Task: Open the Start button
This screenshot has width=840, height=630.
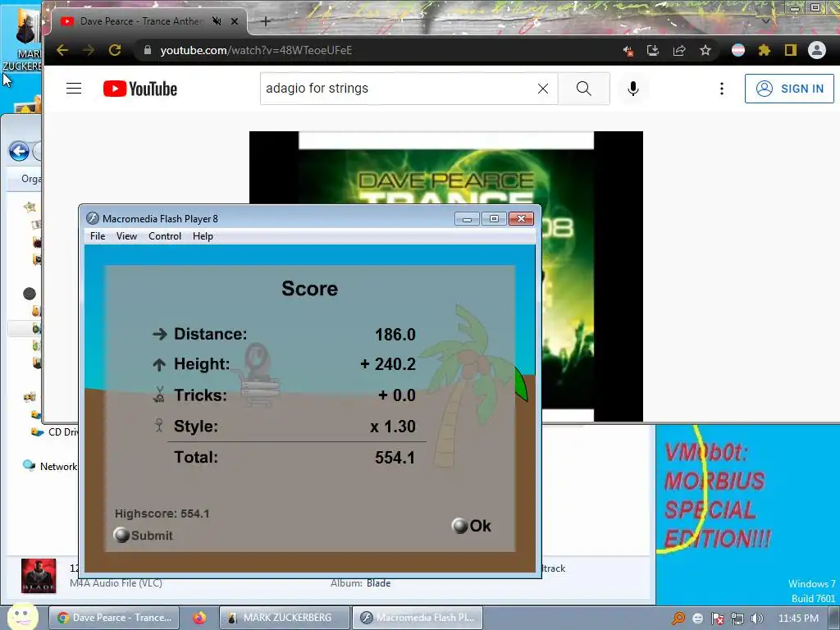Action: point(21,618)
